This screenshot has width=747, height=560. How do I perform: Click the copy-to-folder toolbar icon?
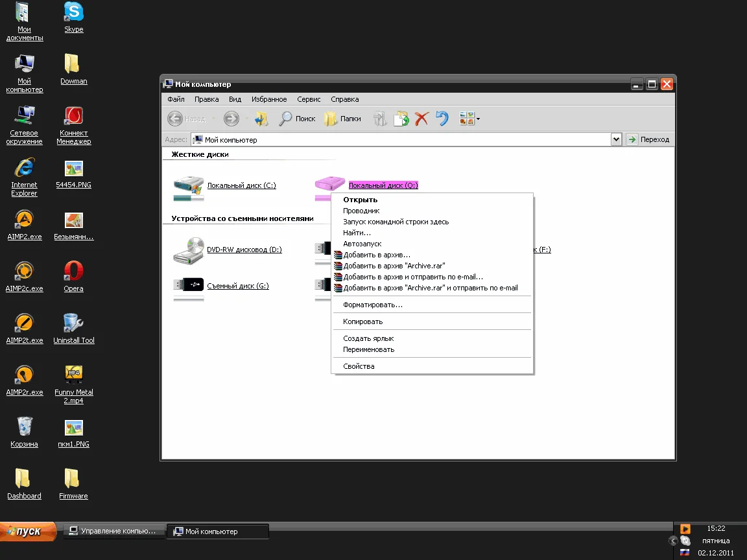tap(401, 119)
